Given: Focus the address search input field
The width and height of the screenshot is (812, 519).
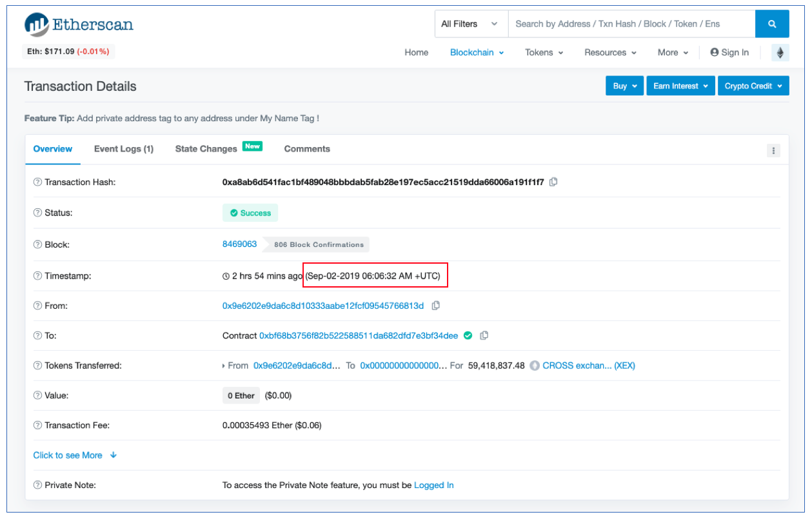Looking at the screenshot, I should click(x=631, y=24).
